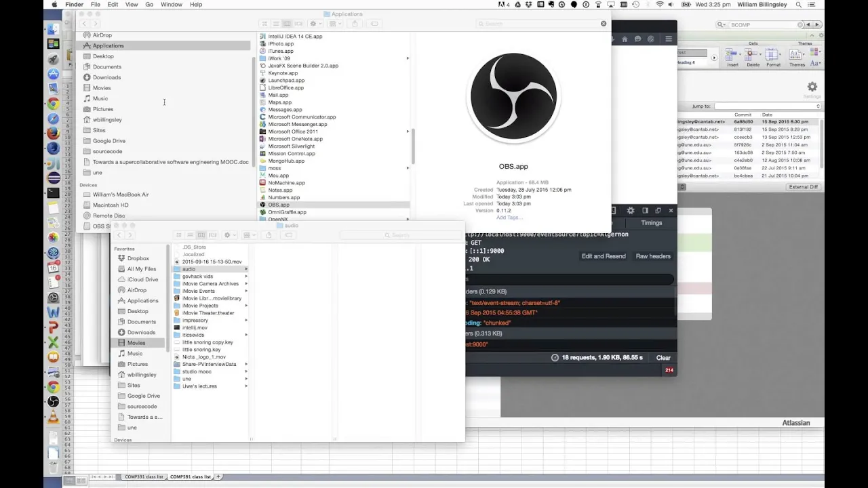Open developer tools settings gear

[630, 211]
